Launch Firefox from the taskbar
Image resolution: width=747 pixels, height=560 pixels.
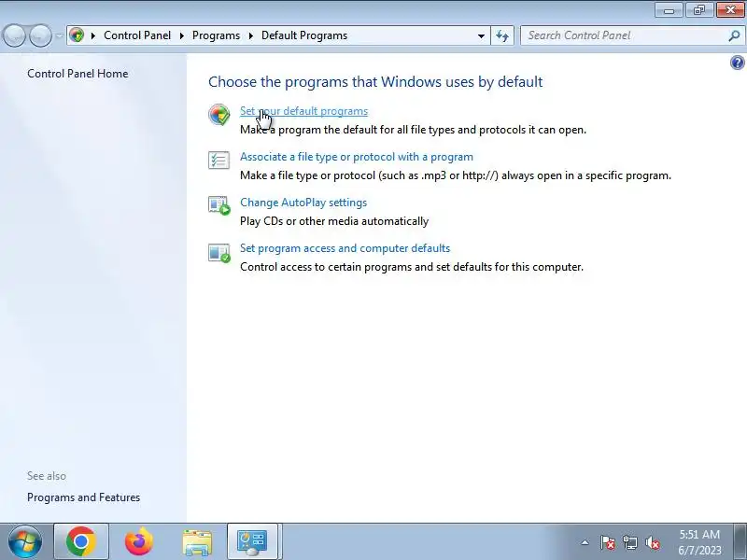(x=138, y=541)
